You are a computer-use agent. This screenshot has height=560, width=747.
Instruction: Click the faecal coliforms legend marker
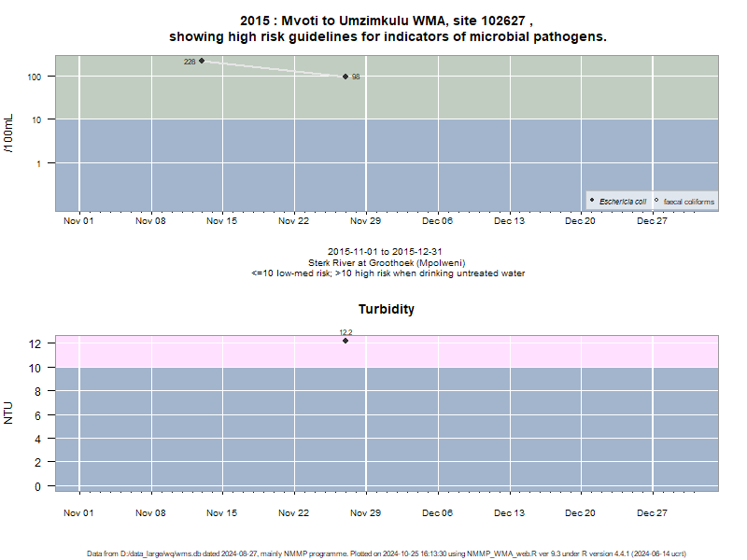(x=656, y=201)
